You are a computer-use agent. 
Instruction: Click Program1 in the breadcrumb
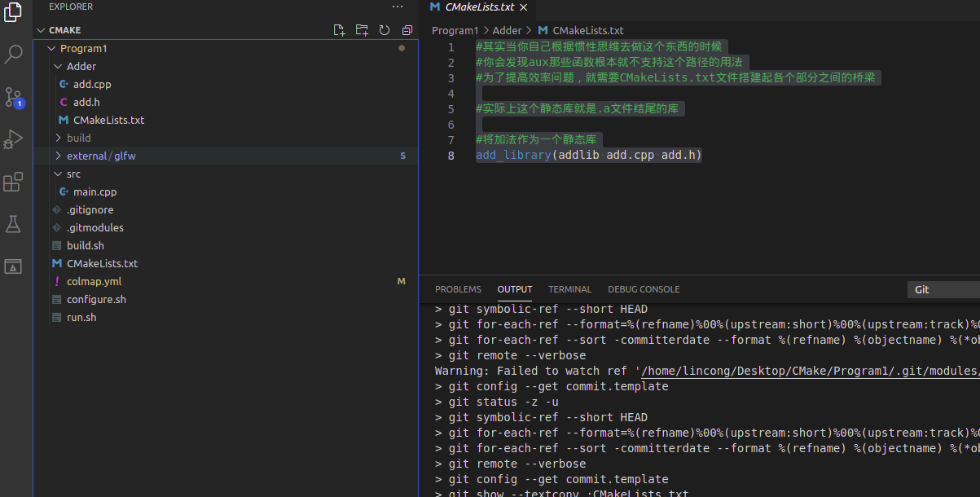click(455, 30)
